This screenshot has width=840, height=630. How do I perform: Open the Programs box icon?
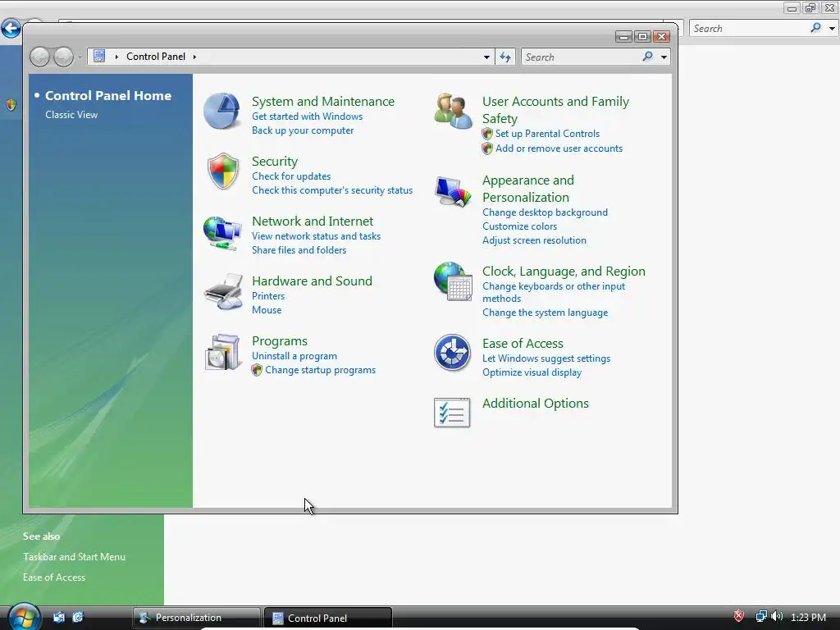point(223,352)
